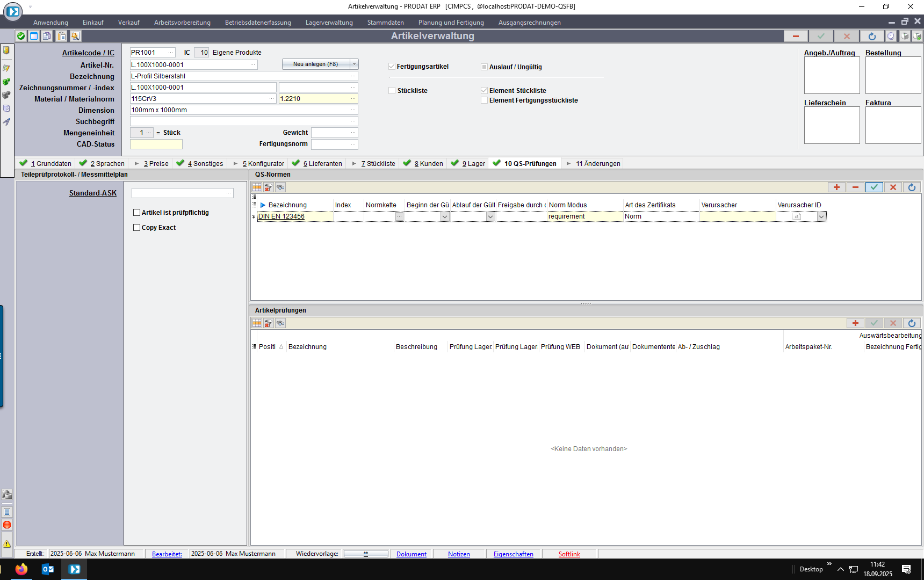This screenshot has width=924, height=580.
Task: Click the filter icon in Artikelprüfungen toolbar
Action: 269,323
